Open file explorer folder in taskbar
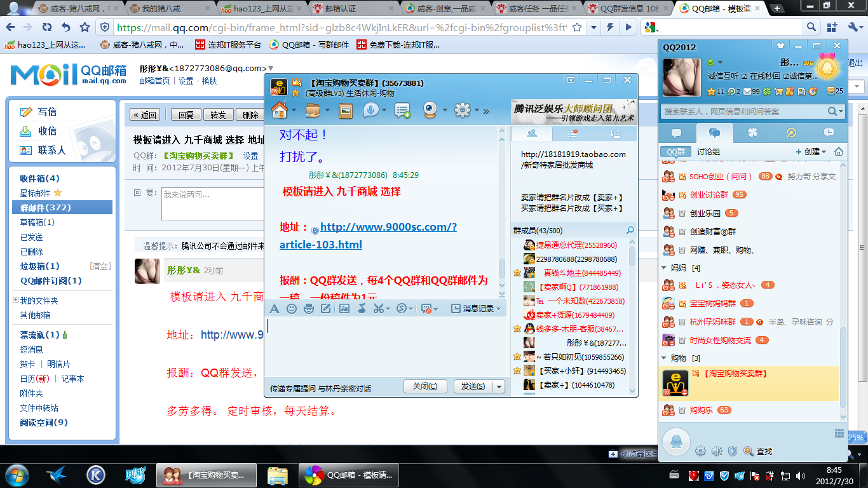The image size is (868, 488). (278, 475)
